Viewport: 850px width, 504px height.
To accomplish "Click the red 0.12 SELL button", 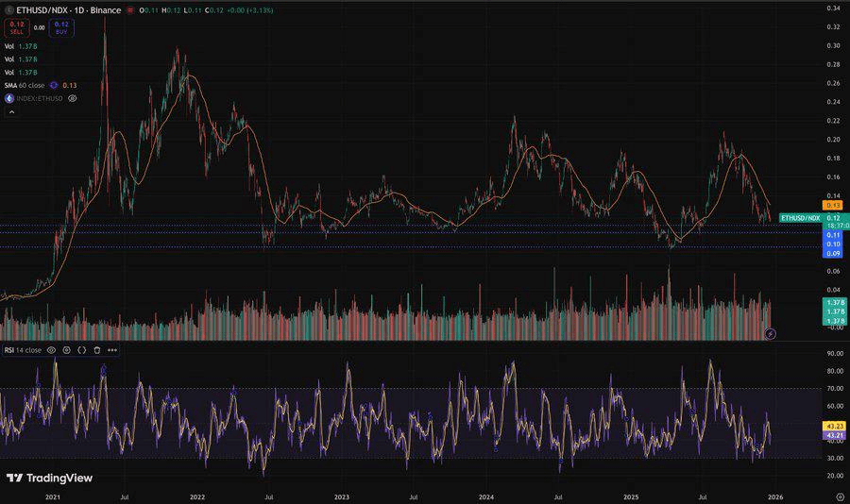I will (17, 27).
